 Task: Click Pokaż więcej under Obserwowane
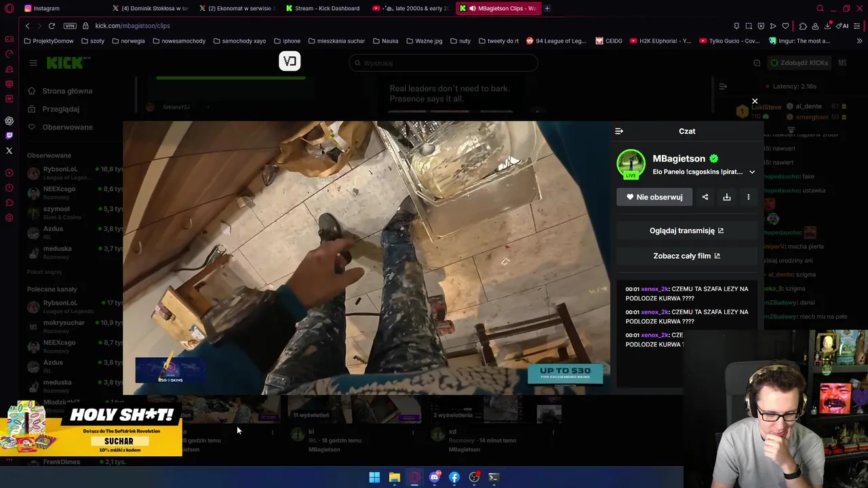pyautogui.click(x=44, y=272)
